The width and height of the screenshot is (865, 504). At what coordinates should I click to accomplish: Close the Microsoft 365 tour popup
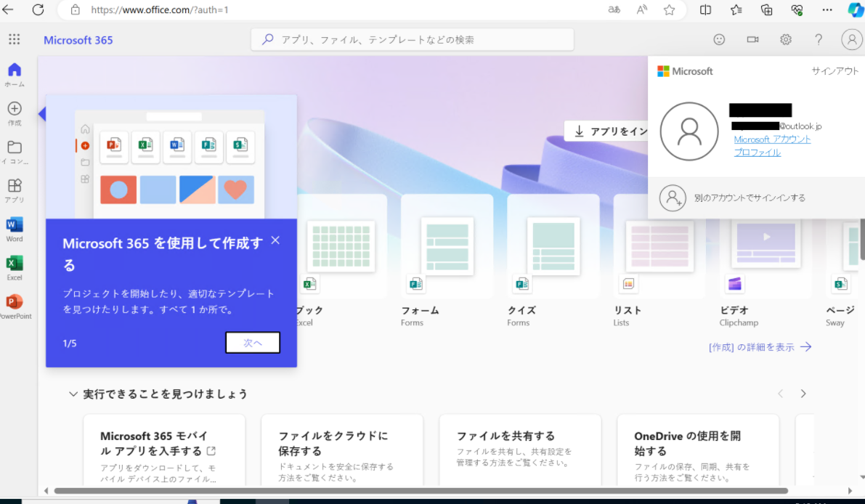[275, 240]
